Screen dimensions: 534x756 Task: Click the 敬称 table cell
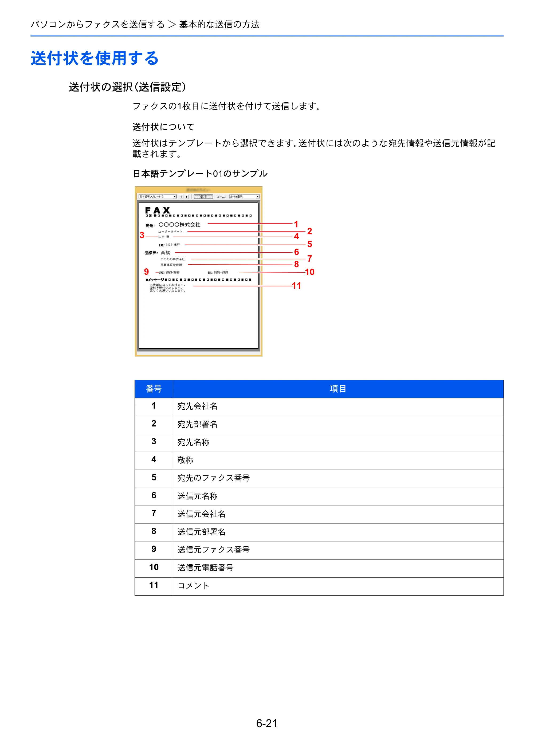[338, 461]
